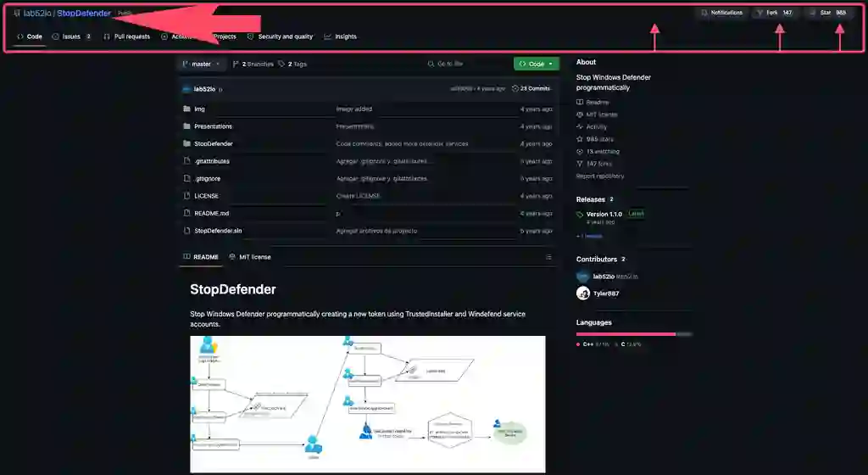Open the 23 Commits history link

531,88
